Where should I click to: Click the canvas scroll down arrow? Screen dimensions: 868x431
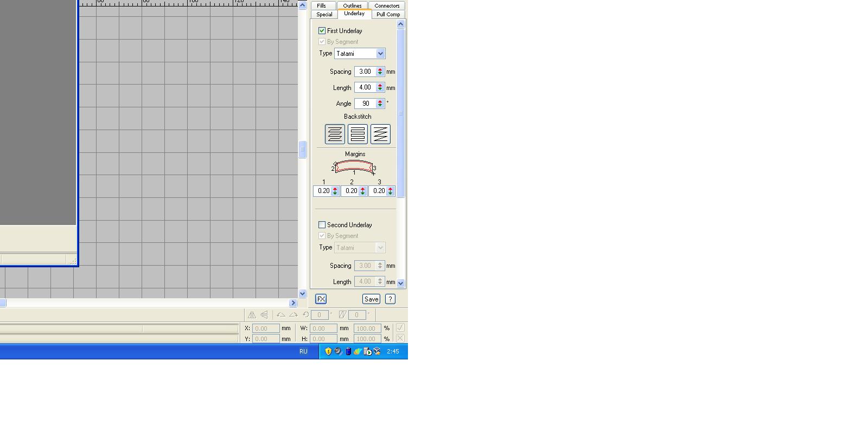[x=303, y=294]
